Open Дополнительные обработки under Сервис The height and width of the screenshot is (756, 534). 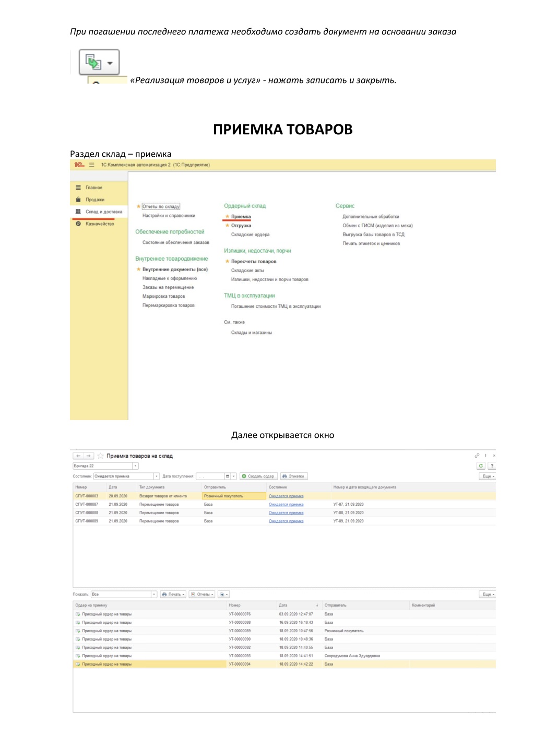coord(371,216)
